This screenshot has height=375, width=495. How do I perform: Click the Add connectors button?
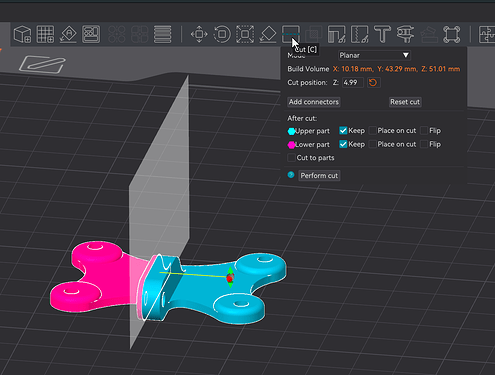[314, 102]
